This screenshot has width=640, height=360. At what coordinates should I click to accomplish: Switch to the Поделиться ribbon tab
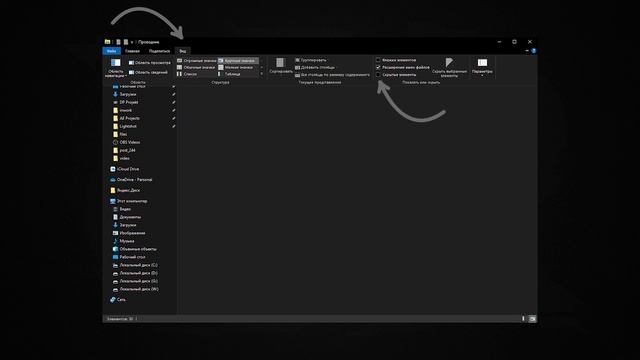(159, 51)
